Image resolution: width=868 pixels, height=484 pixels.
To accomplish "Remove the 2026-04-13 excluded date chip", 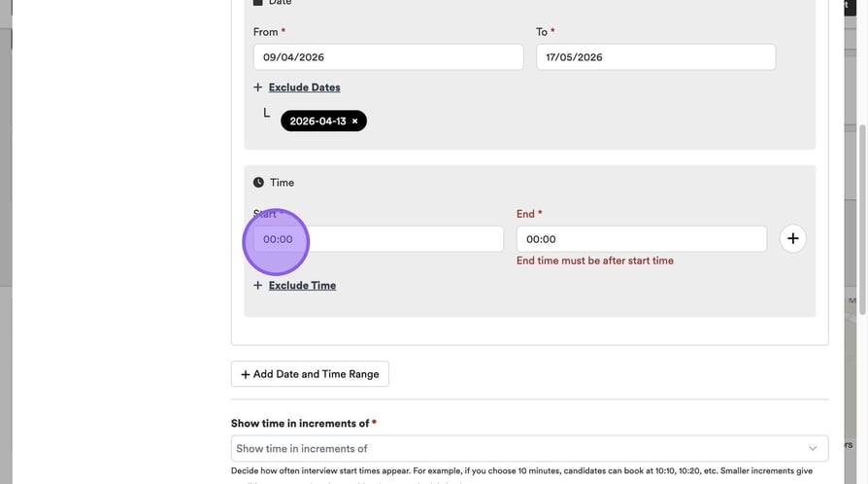I will point(354,121).
